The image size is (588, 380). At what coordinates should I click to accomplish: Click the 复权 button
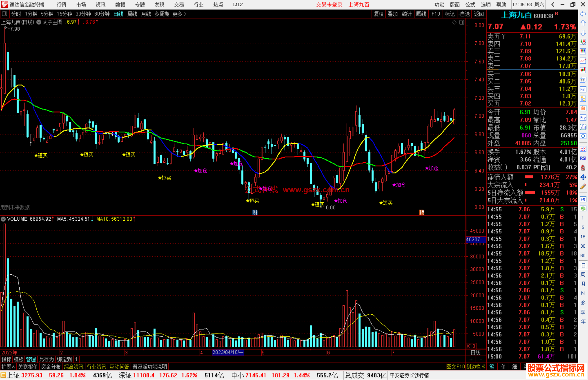379,14
